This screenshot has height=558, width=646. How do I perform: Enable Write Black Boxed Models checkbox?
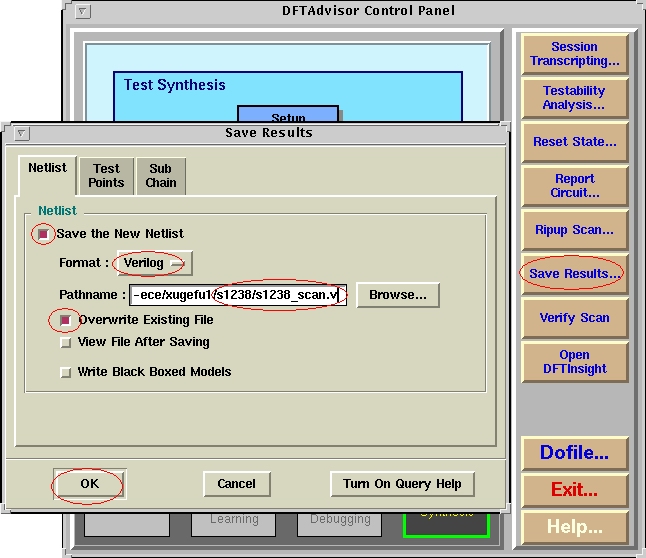[66, 372]
